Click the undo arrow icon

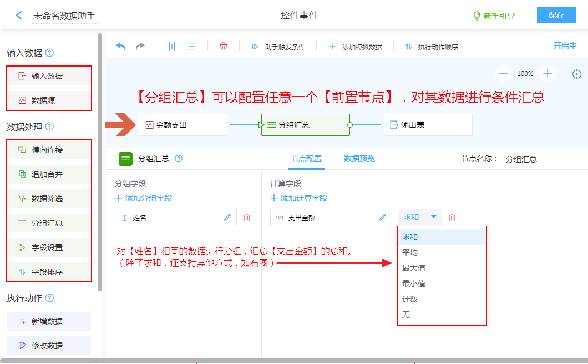click(x=120, y=47)
